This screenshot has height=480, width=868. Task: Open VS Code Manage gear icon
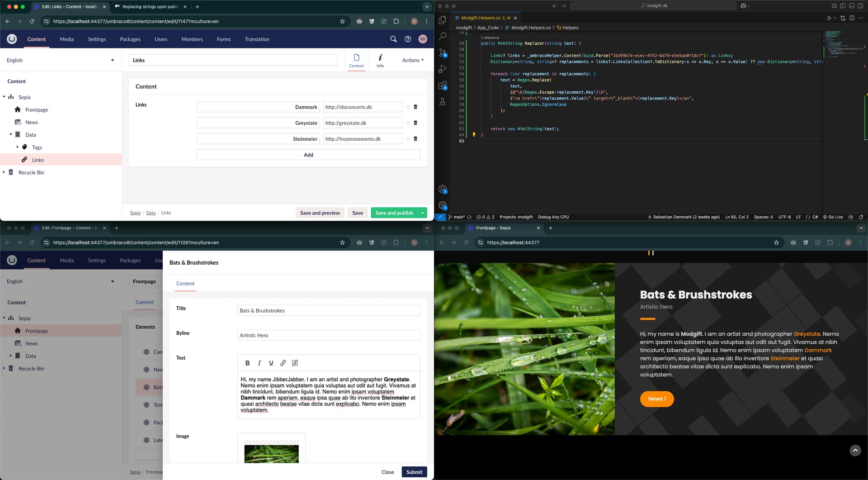(443, 205)
